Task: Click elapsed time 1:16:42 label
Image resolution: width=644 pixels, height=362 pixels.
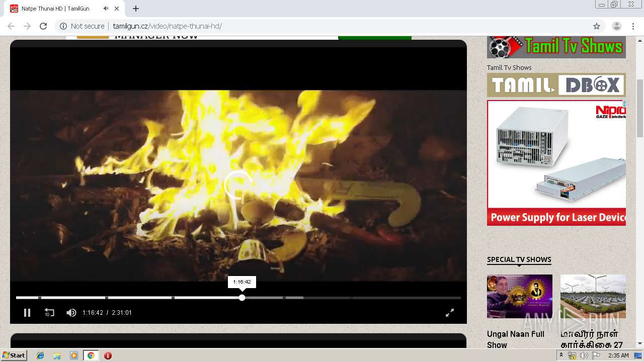Action: (x=93, y=313)
